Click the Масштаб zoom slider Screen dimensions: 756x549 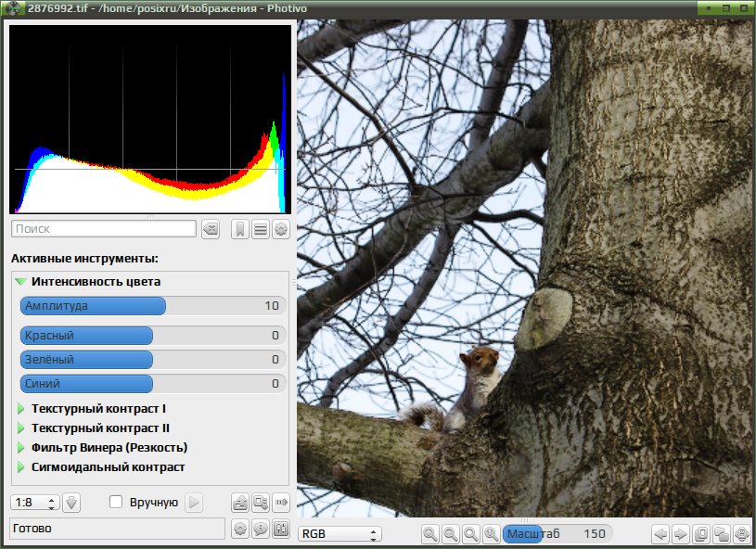click(557, 534)
